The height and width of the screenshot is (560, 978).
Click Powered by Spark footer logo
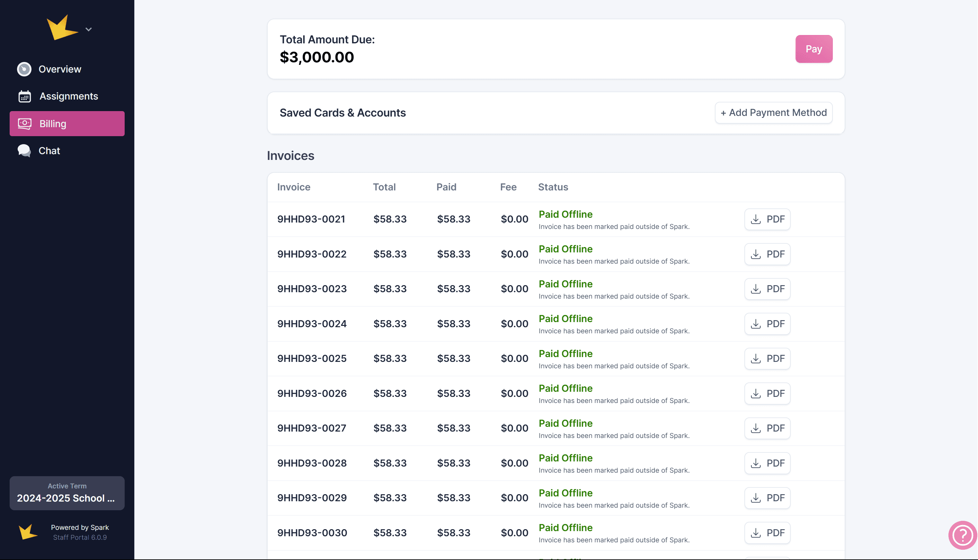point(28,532)
